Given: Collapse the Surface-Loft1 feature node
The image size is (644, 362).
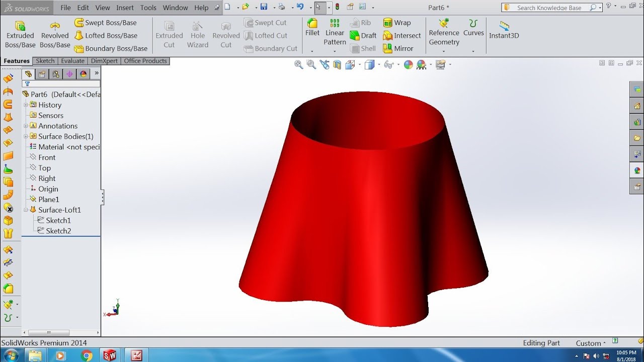Looking at the screenshot, I should 26,210.
